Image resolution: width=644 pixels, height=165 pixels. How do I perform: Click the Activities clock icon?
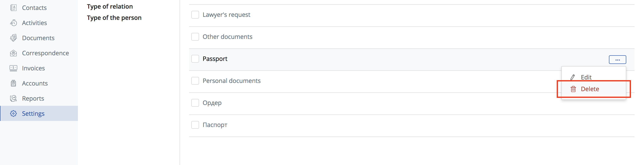13,23
